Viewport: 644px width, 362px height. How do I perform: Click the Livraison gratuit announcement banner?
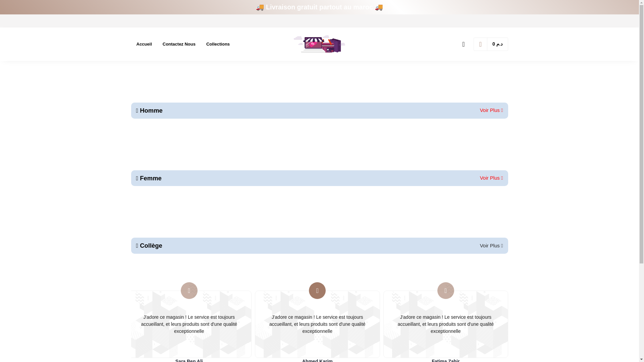319,7
